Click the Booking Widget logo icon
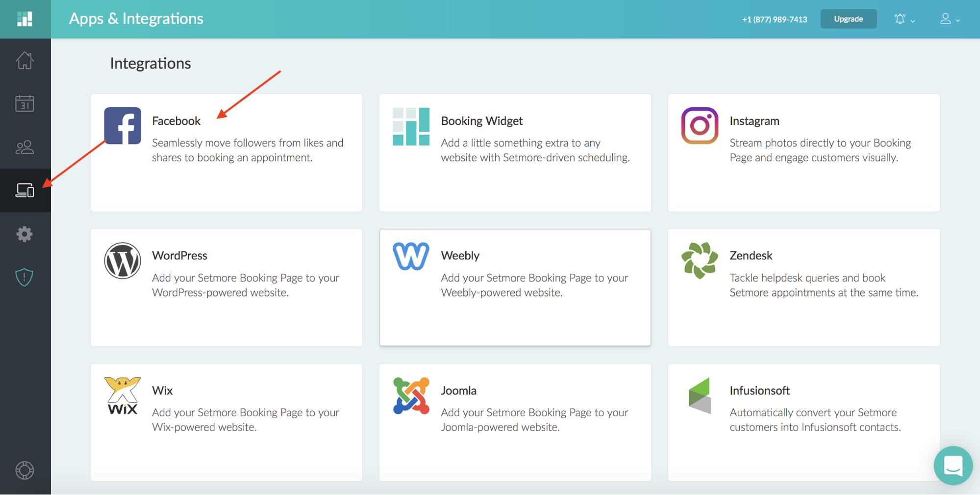Image resolution: width=980 pixels, height=495 pixels. tap(411, 126)
